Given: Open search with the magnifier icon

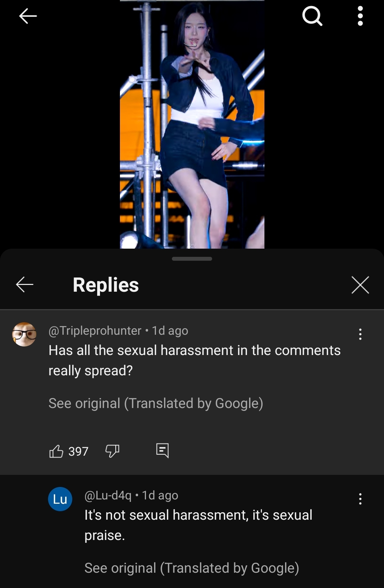Looking at the screenshot, I should [312, 16].
